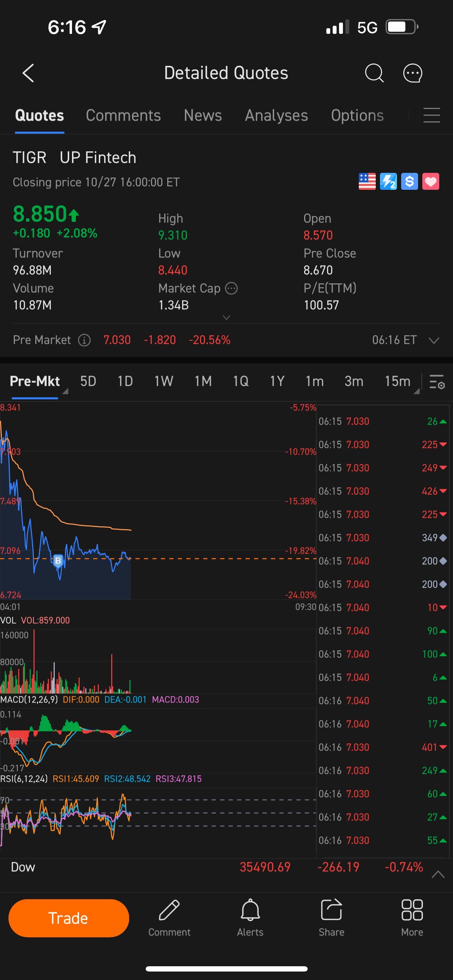453x980 pixels.
Task: Select the 1M chart range
Action: coord(203,381)
